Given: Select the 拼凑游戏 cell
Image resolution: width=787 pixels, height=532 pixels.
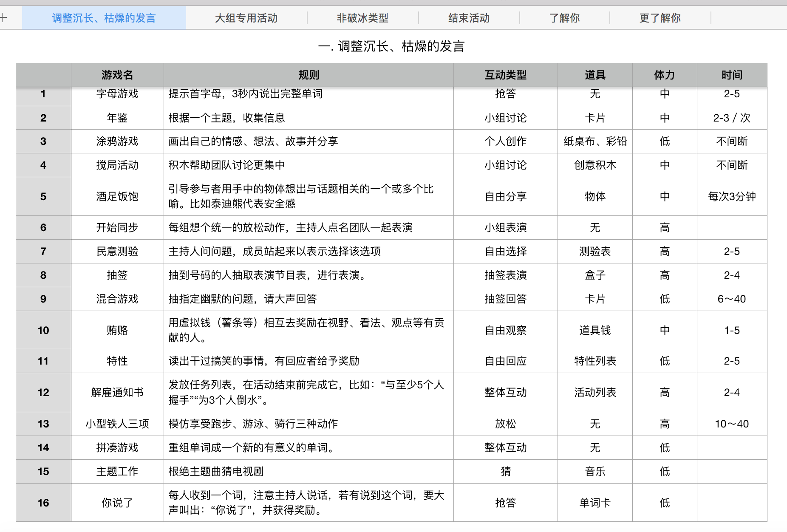Looking at the screenshot, I should [x=117, y=447].
